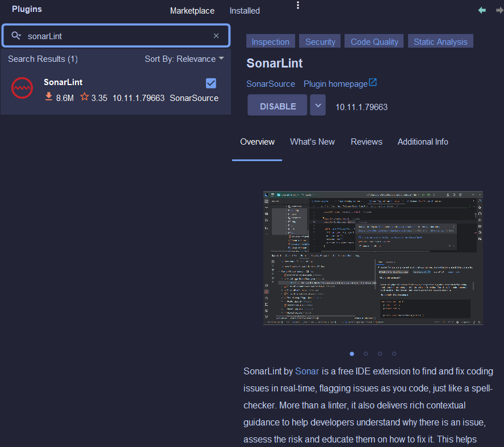This screenshot has height=447, width=504.
Task: Select the fourth screenshot carousel dot
Action: (x=394, y=354)
